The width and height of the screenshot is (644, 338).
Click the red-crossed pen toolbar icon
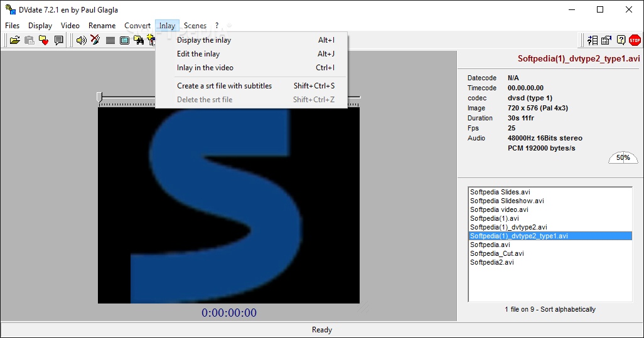(x=95, y=40)
